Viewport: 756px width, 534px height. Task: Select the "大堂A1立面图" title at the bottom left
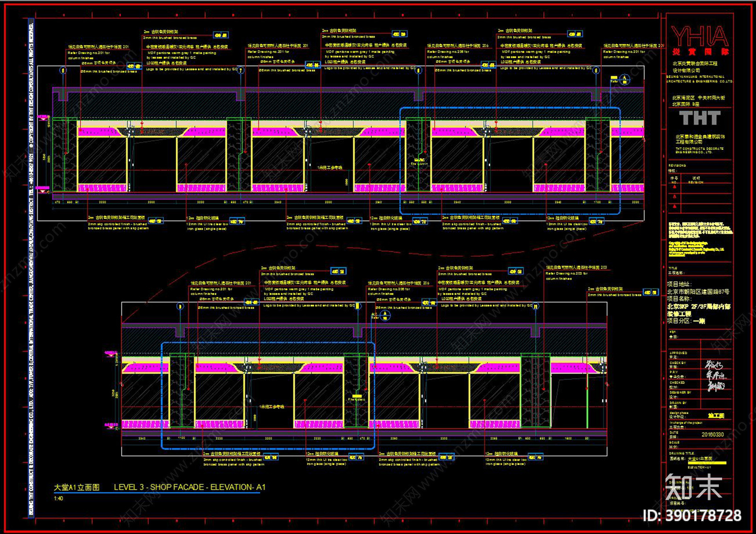click(x=77, y=487)
